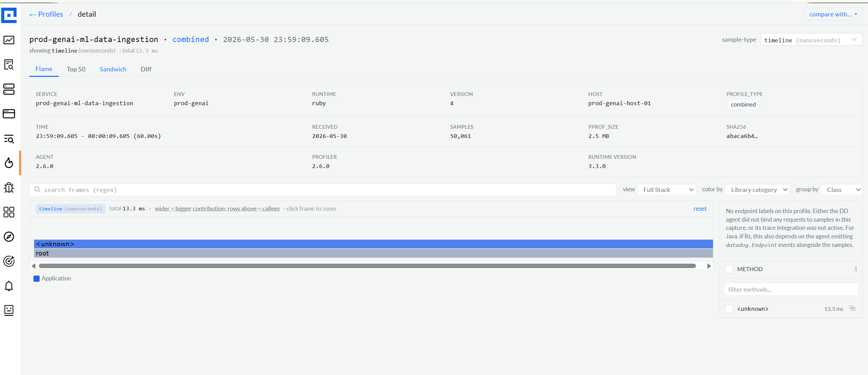Open the sample-type timeline dropdown
This screenshot has height=375, width=868.
[811, 40]
